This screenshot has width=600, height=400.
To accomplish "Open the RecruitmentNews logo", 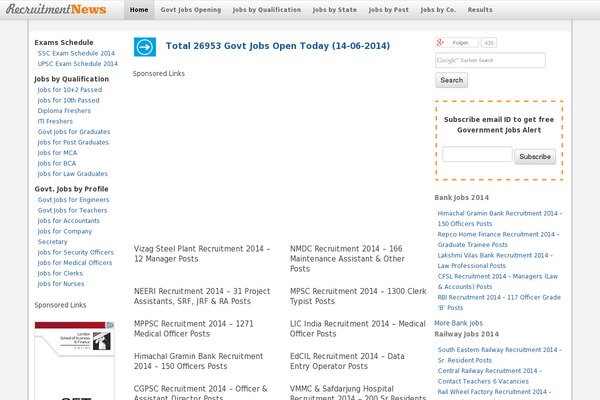I will 56,9.
